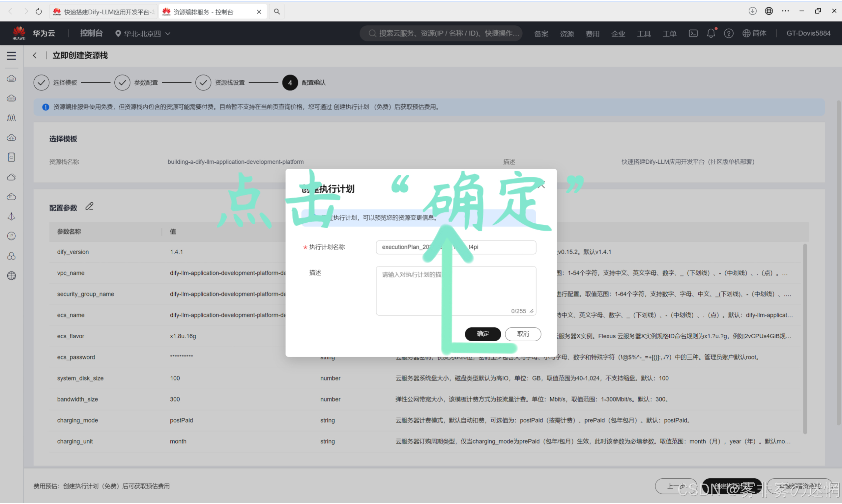Open CloudShell terminal icon

[693, 33]
